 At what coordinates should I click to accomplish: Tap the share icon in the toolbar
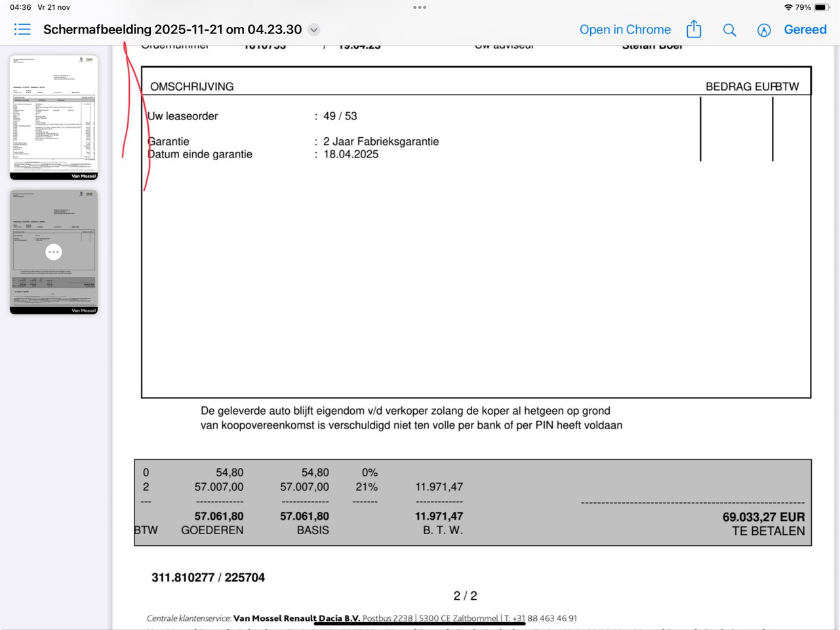694,30
